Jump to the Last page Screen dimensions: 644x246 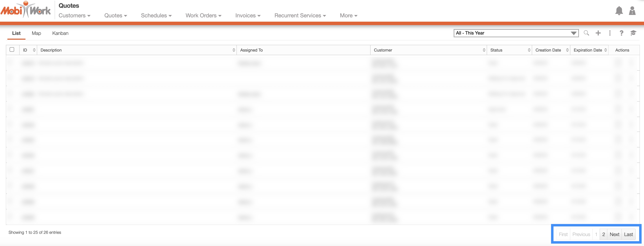(628, 234)
